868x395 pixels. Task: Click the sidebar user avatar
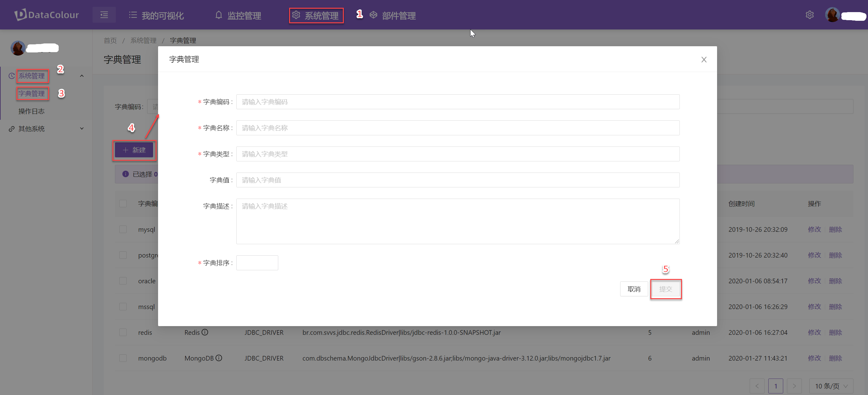18,48
